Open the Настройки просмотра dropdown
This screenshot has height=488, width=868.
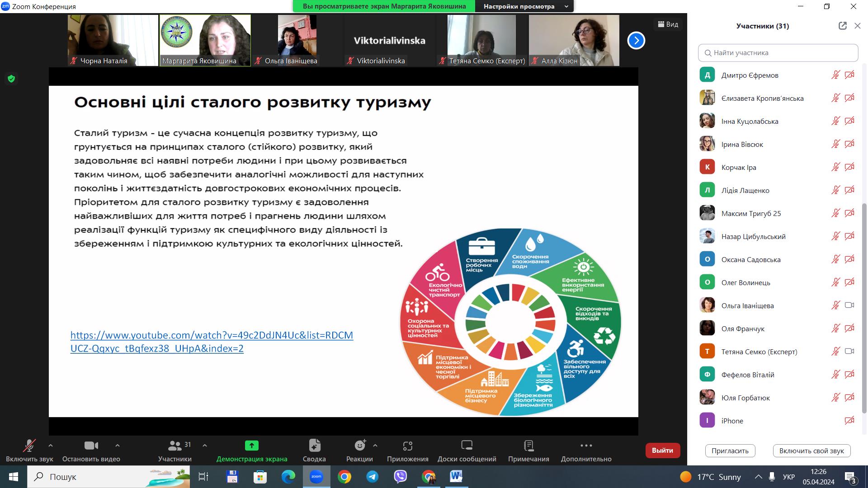[x=524, y=6]
